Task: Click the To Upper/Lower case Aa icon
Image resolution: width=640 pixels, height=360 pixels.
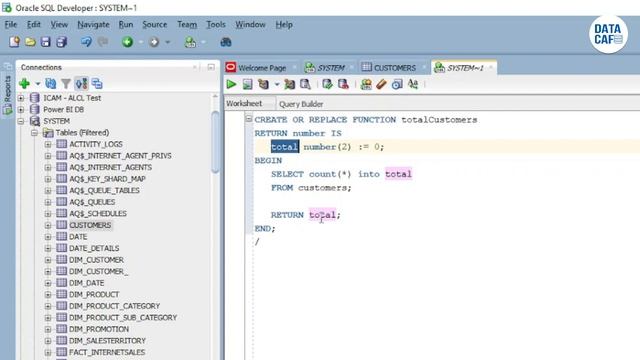Action: pyautogui.click(x=413, y=84)
